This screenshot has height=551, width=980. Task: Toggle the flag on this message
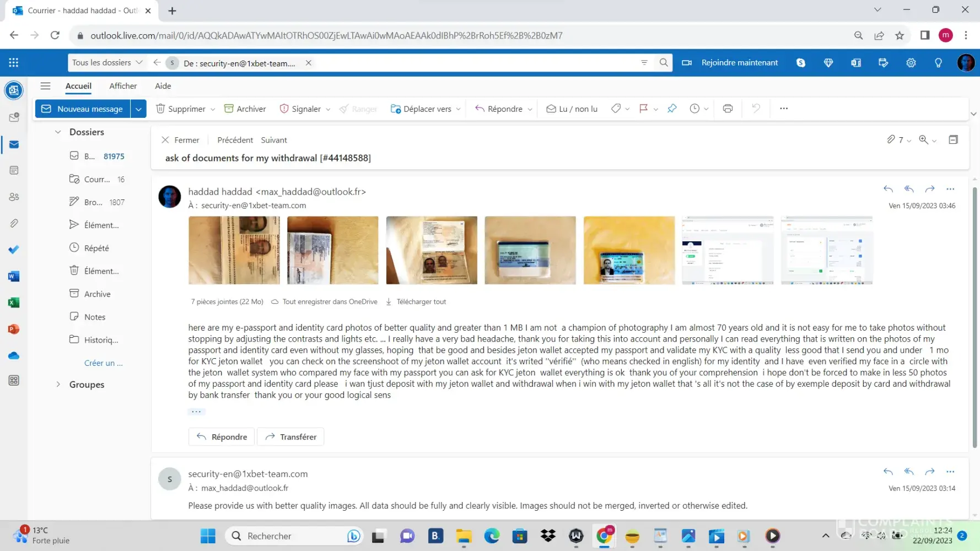643,109
